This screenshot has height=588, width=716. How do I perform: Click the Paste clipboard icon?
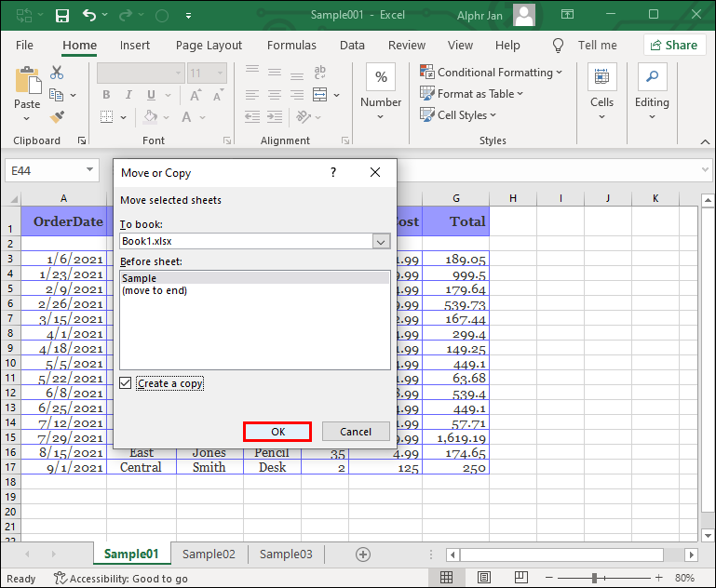(x=27, y=82)
